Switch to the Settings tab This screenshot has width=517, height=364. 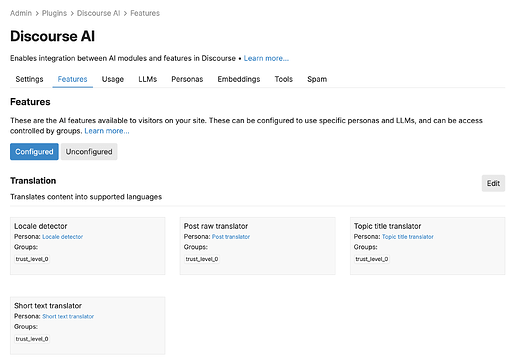(29, 79)
